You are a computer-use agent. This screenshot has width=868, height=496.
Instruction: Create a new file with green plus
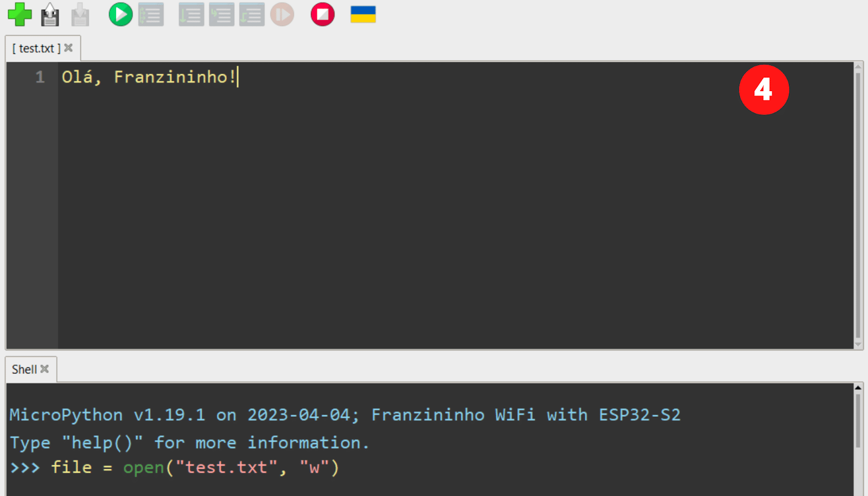pyautogui.click(x=20, y=15)
